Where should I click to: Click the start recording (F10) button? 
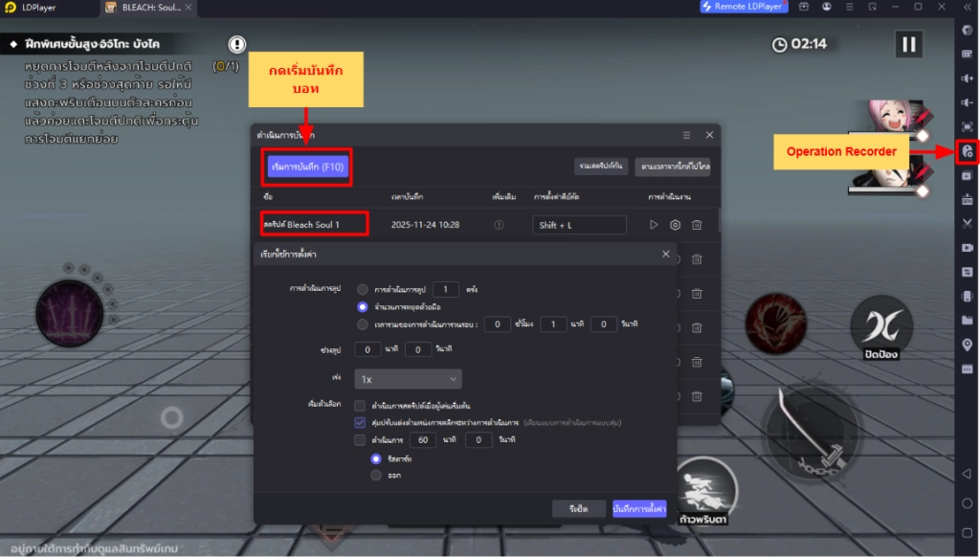[307, 167]
